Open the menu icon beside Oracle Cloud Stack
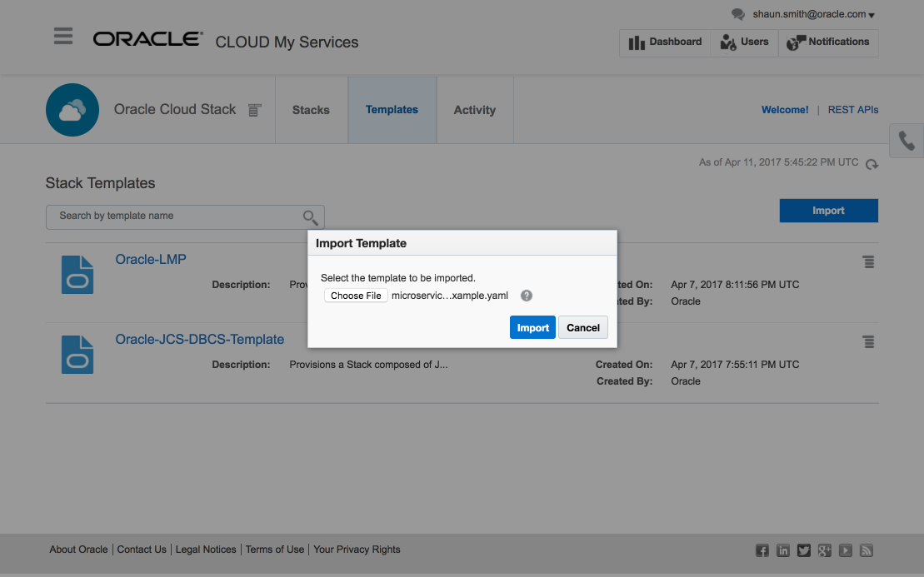 tap(255, 110)
